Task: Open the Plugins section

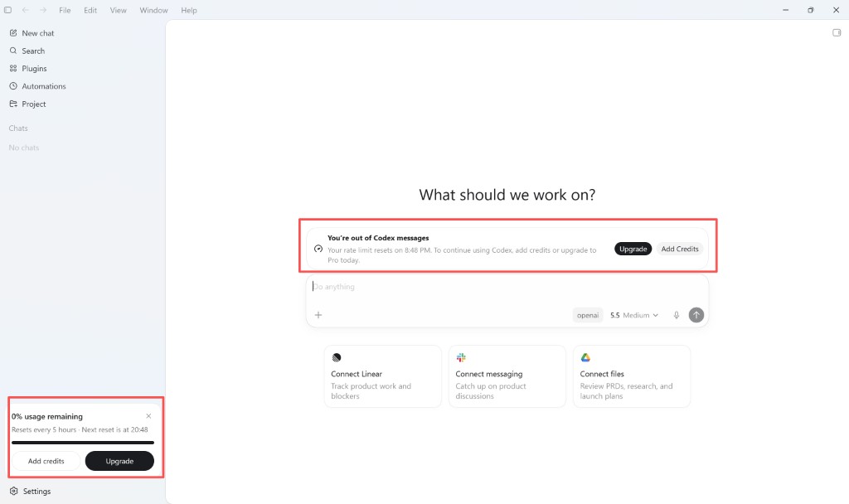Action: [28, 68]
